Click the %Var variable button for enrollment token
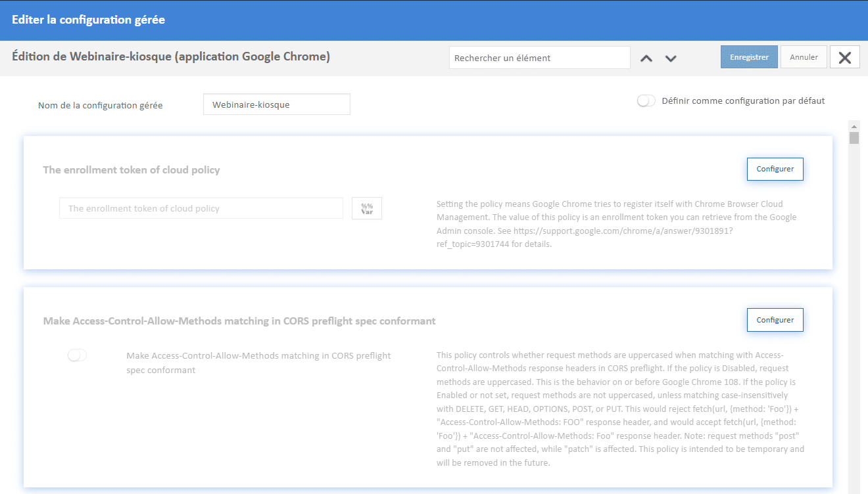Screen dimensions: 868x494 [367, 208]
